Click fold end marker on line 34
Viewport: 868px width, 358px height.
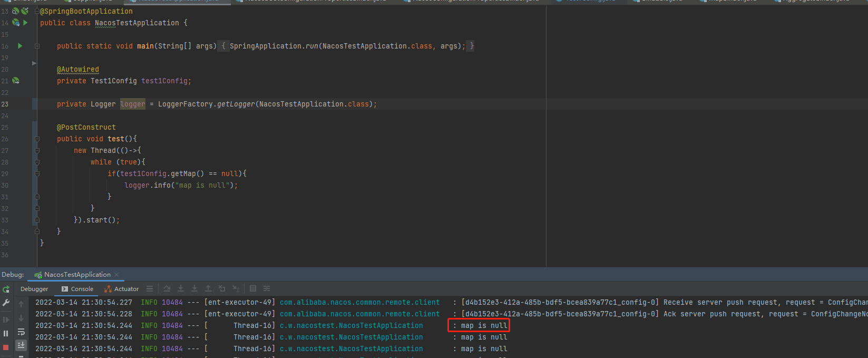[x=37, y=231]
